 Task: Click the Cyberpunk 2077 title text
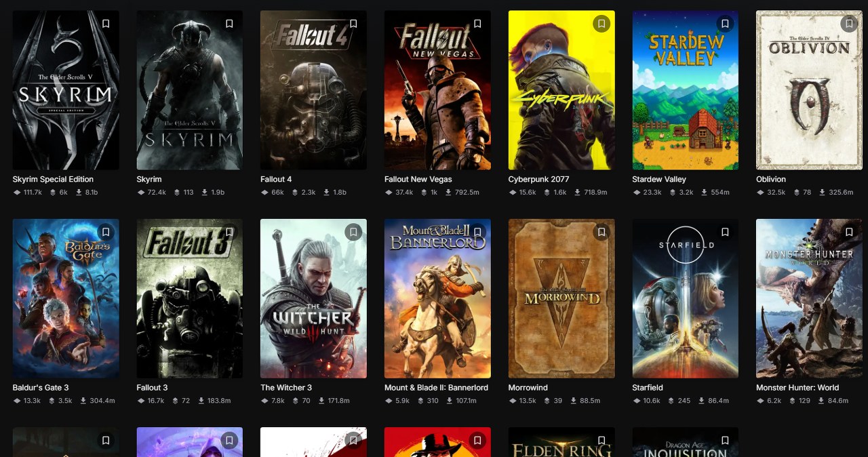click(538, 180)
